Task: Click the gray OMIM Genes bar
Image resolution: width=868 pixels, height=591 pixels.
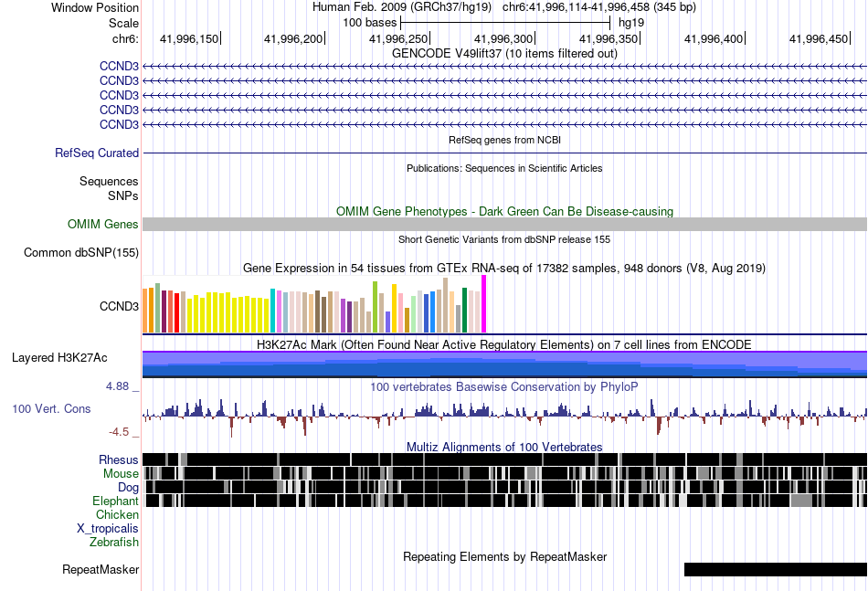Action: pos(504,224)
